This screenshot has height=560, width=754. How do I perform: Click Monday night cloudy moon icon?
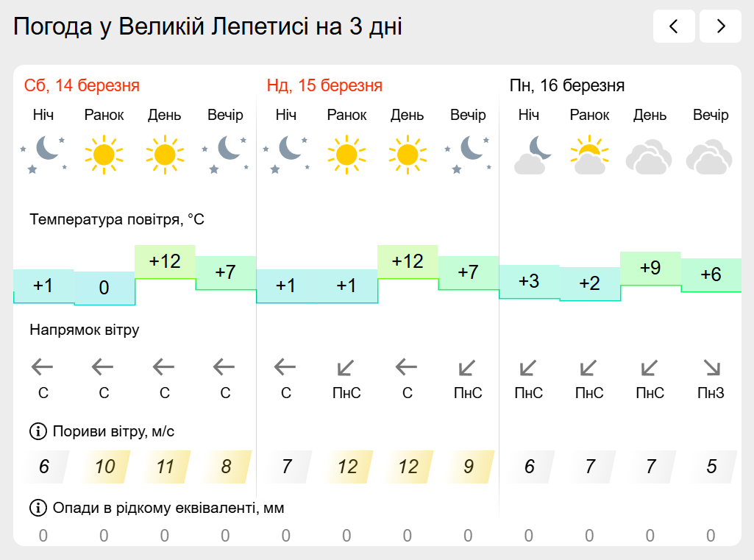click(529, 153)
